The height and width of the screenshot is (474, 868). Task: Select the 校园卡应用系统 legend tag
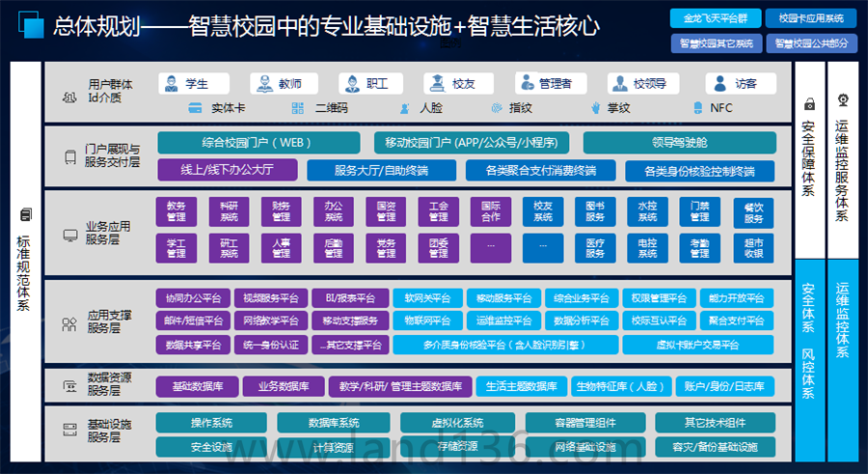point(810,18)
